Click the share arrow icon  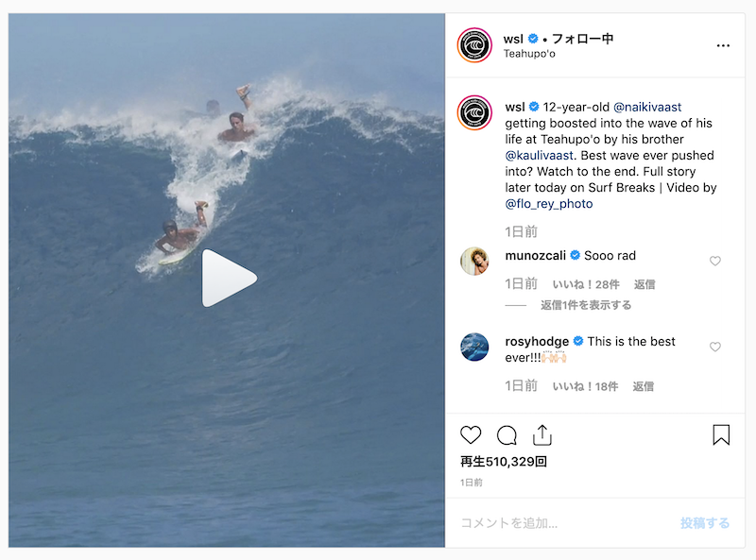542,434
